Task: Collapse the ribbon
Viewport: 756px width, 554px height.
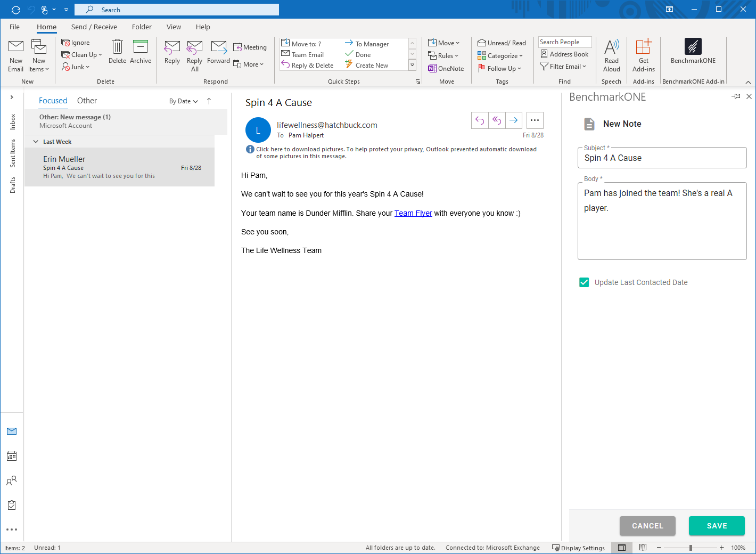Action: point(748,82)
